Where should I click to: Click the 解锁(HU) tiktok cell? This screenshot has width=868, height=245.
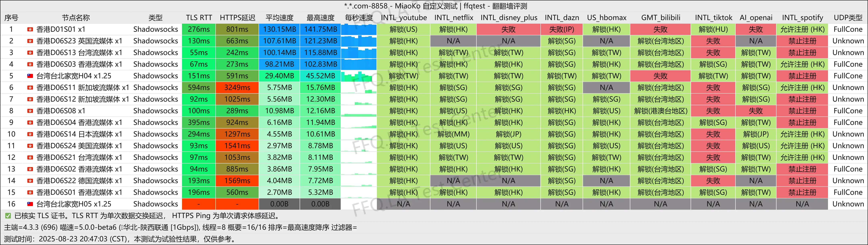point(713,30)
